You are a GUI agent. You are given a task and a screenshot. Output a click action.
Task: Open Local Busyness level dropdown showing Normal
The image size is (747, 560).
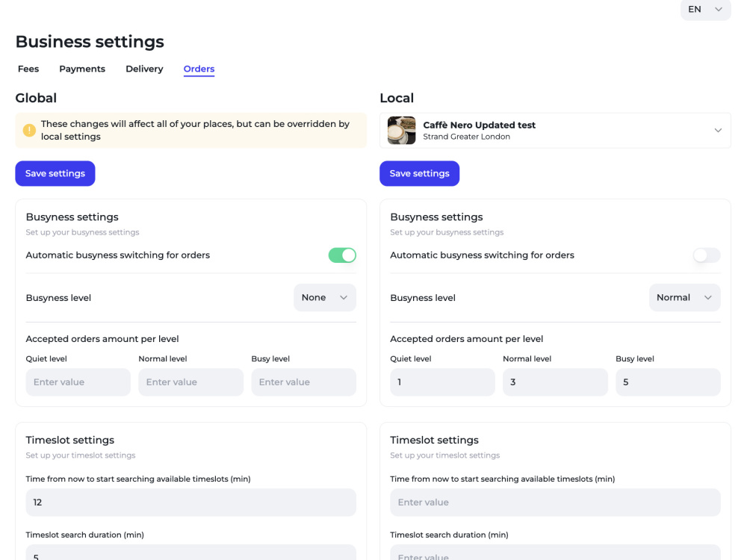[684, 298]
